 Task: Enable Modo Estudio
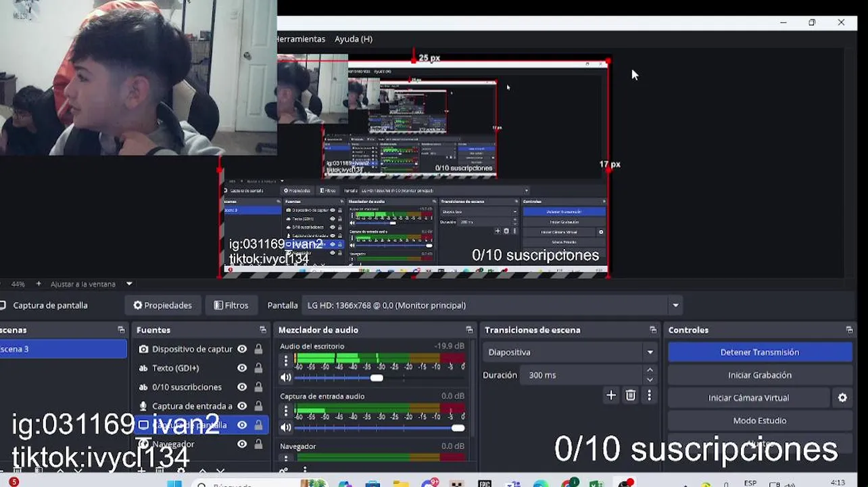[760, 421]
